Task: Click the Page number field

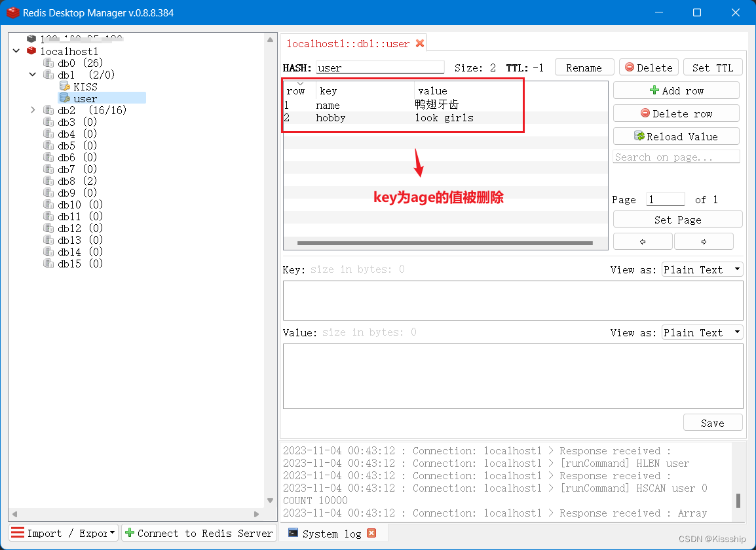Action: (666, 199)
